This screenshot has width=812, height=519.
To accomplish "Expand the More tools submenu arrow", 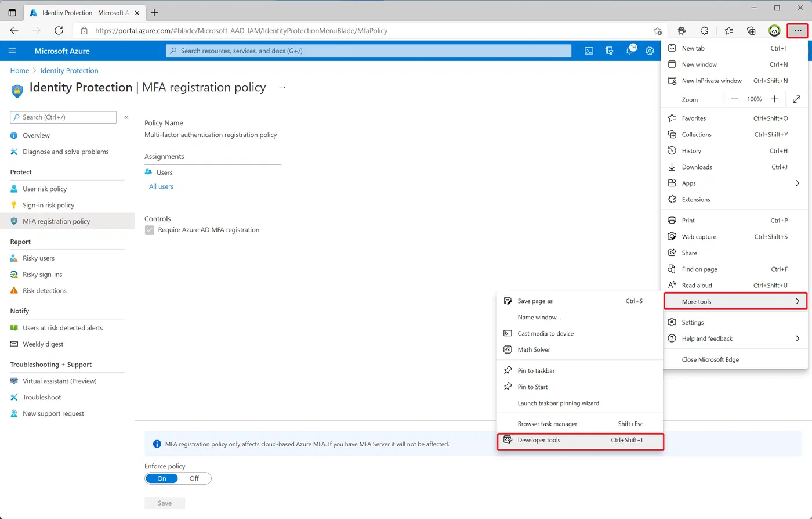I will point(797,301).
